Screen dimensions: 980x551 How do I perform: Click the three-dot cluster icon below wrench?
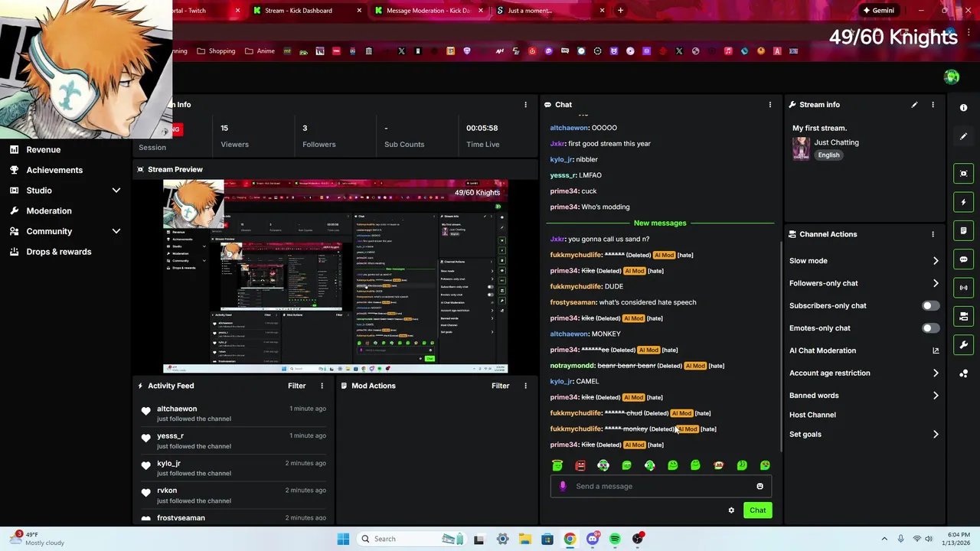963,373
